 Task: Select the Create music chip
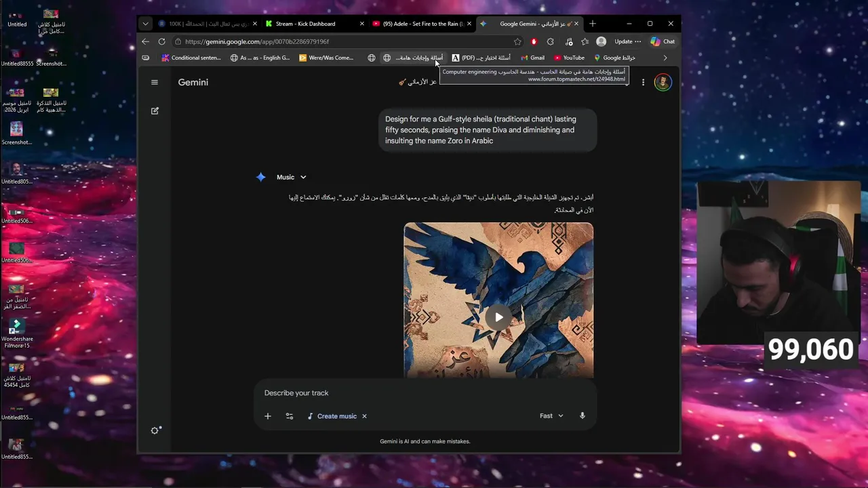click(332, 416)
